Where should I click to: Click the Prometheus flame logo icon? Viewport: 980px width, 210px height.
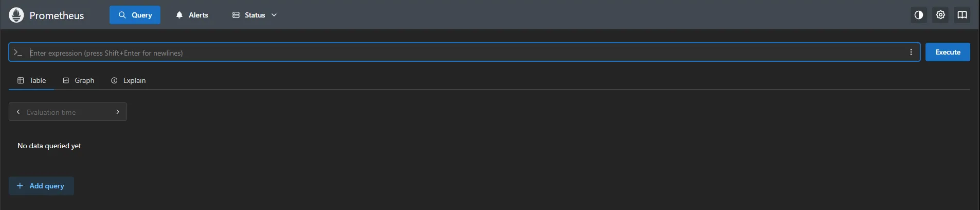tap(16, 15)
